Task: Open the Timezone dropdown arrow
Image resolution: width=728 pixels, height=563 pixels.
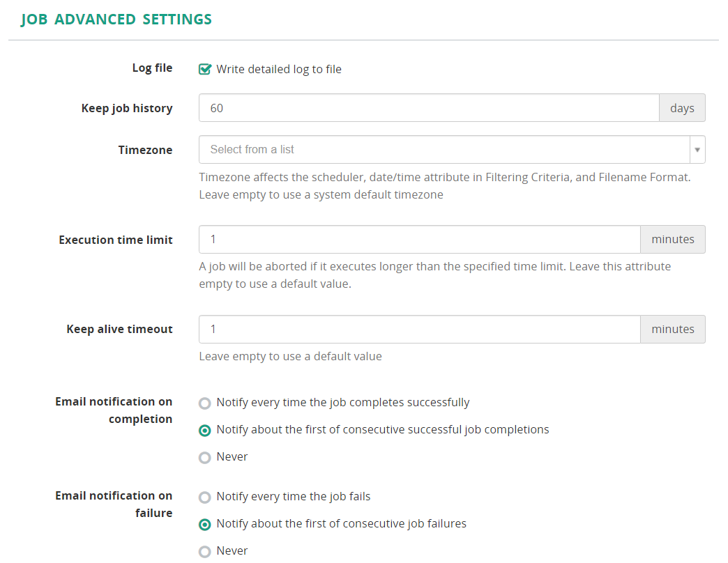Action: (697, 150)
